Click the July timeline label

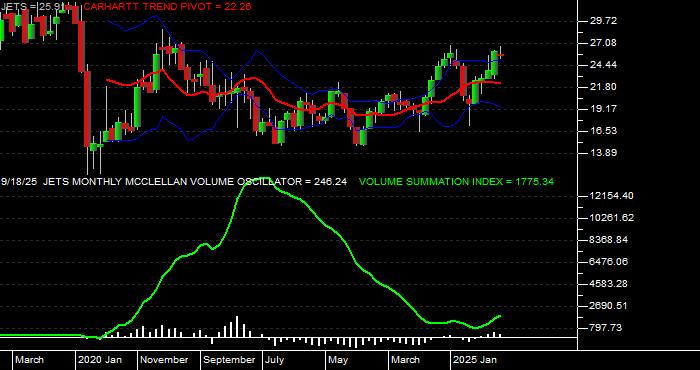coord(275,360)
